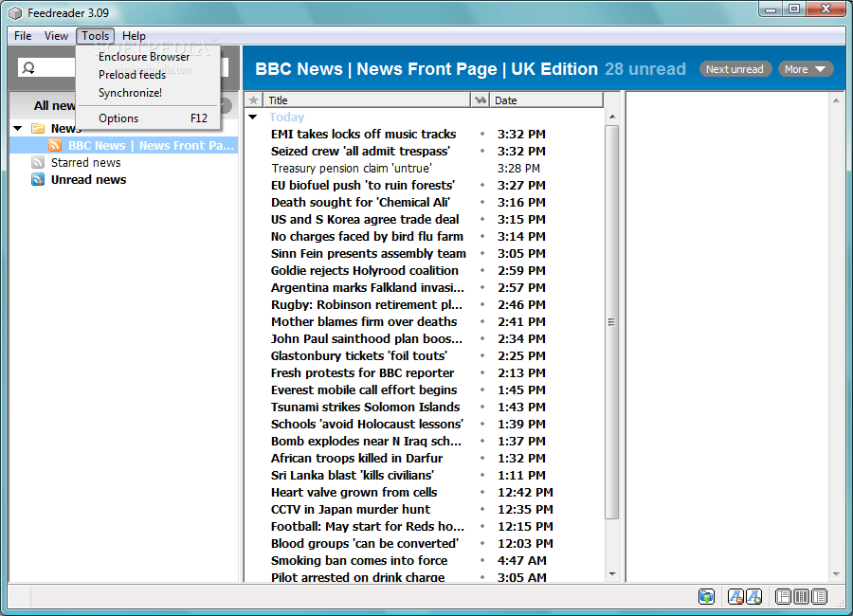Sort by the Date column header

coord(546,100)
